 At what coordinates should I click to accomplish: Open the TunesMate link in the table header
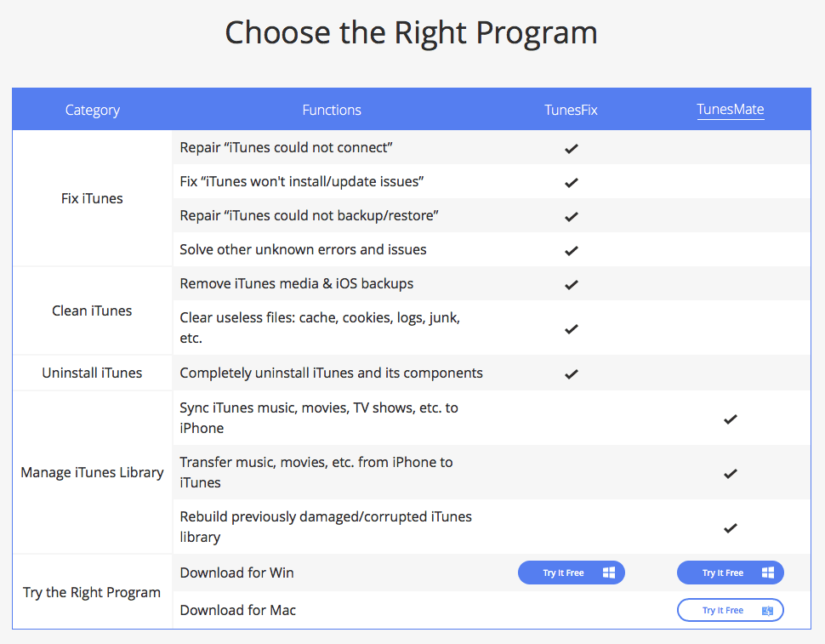tap(730, 110)
